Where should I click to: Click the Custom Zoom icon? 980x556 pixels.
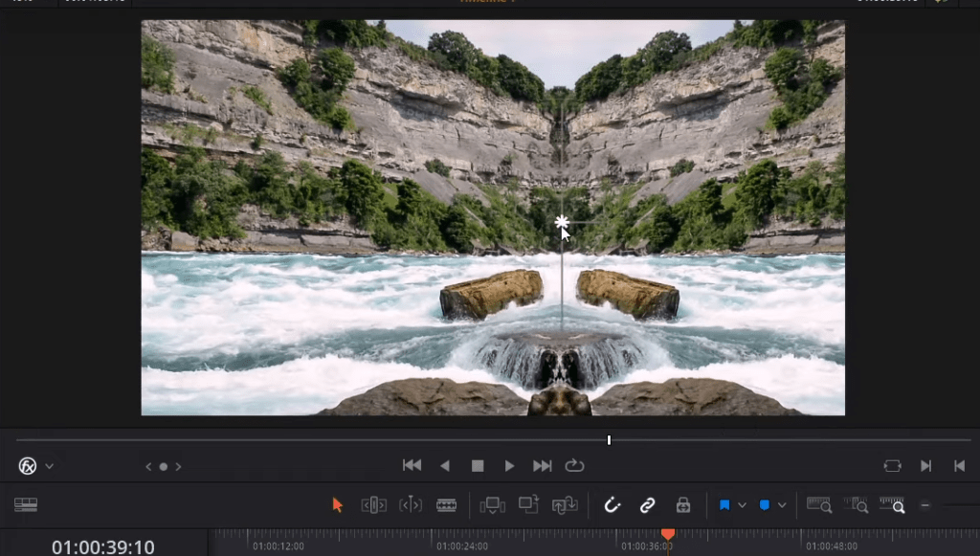coord(892,504)
